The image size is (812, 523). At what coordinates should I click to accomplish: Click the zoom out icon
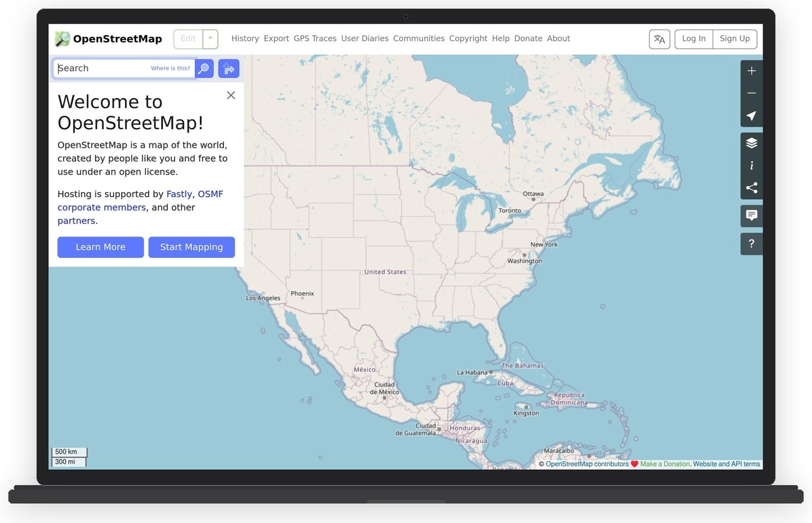[751, 93]
